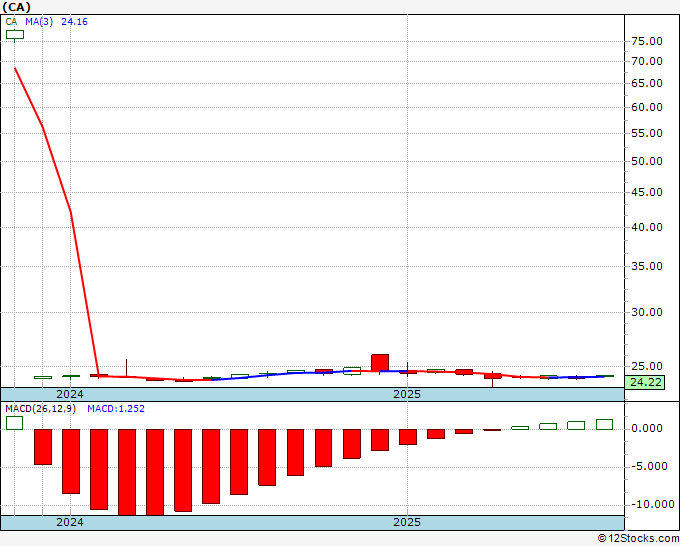Image resolution: width=680 pixels, height=546 pixels.
Task: Click the 50.00 price axis label
Action: pyautogui.click(x=647, y=161)
